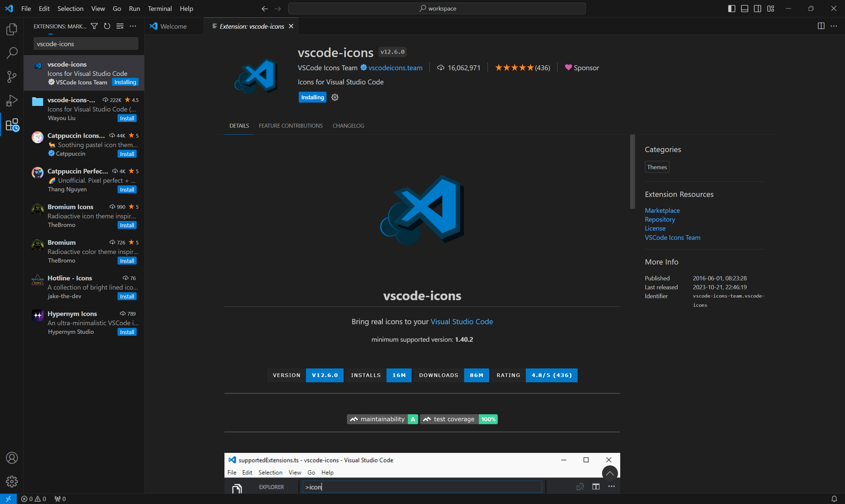Open the extension manage gear next to Installing
Viewport: 845px width, 504px height.
click(335, 98)
